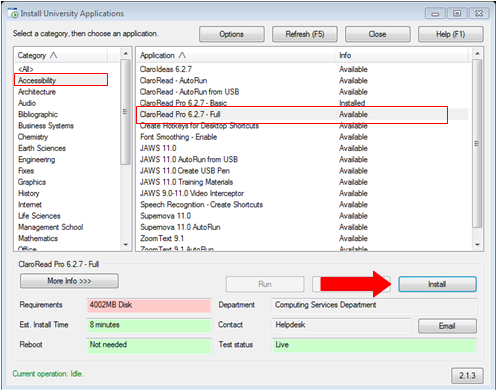
Task: Email the Helpdesk contact
Action: pos(447,326)
